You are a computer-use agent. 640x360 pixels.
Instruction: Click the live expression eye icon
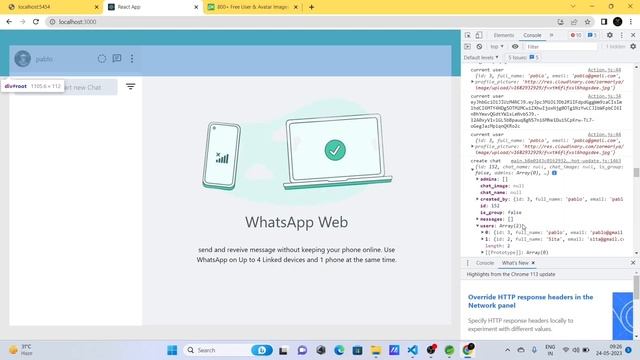pyautogui.click(x=515, y=47)
